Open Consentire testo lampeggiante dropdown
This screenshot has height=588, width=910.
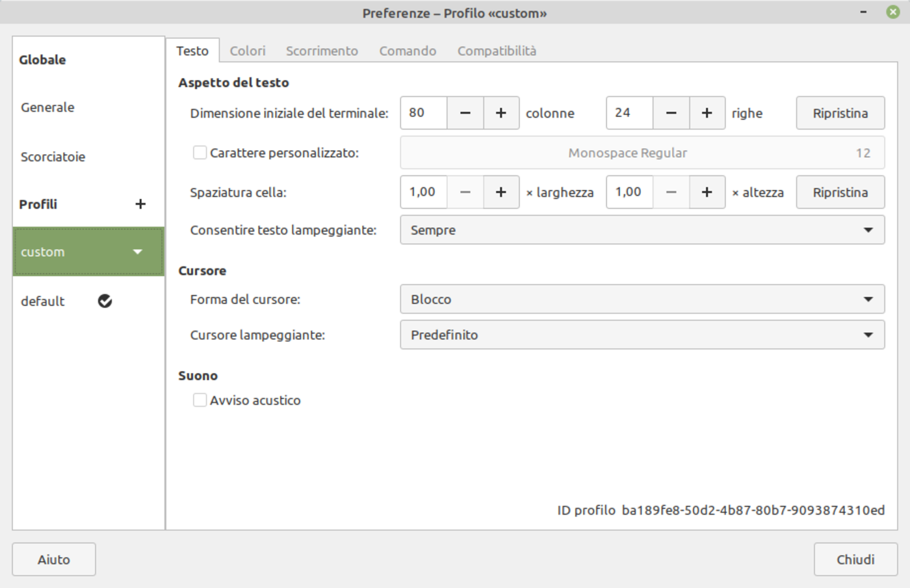pyautogui.click(x=642, y=230)
